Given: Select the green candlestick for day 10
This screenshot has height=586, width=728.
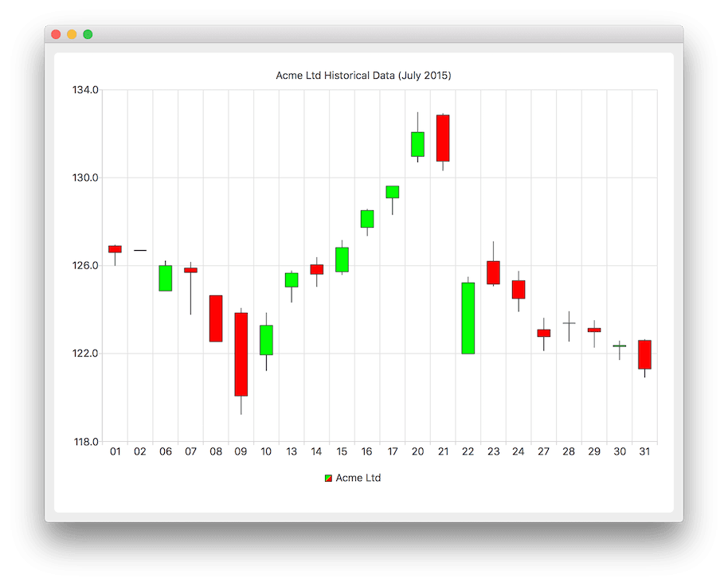Looking at the screenshot, I should point(266,340).
